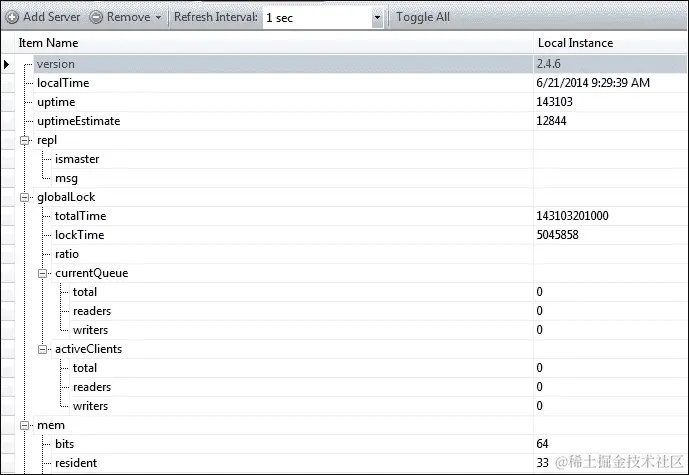The image size is (689, 475).
Task: Click the repl node label
Action: pos(47,140)
